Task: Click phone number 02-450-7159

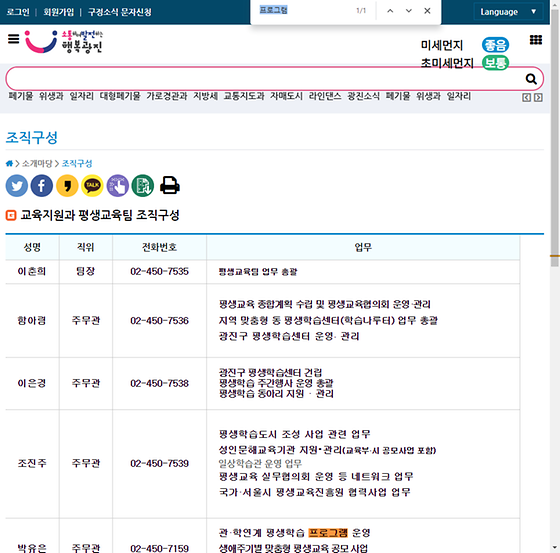Action: pos(159,548)
